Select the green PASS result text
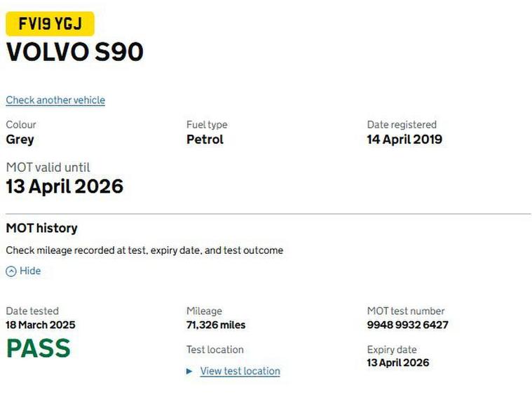The height and width of the screenshot is (399, 532). pos(39,349)
